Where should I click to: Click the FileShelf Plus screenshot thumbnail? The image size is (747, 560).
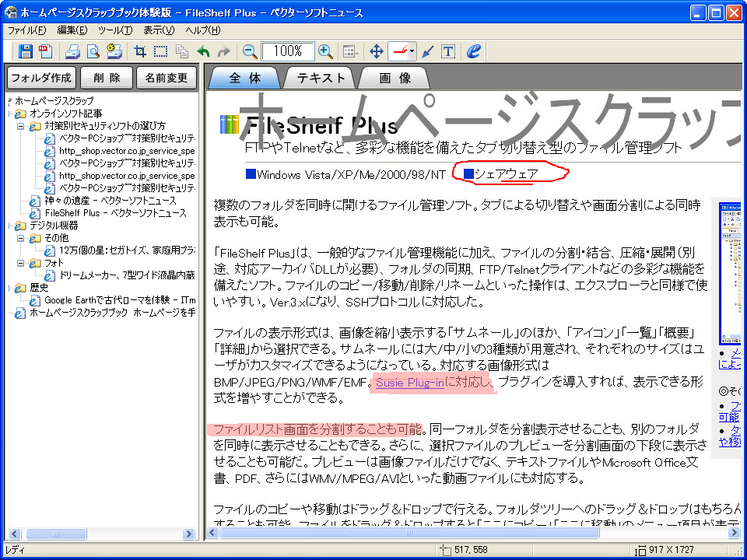[730, 274]
